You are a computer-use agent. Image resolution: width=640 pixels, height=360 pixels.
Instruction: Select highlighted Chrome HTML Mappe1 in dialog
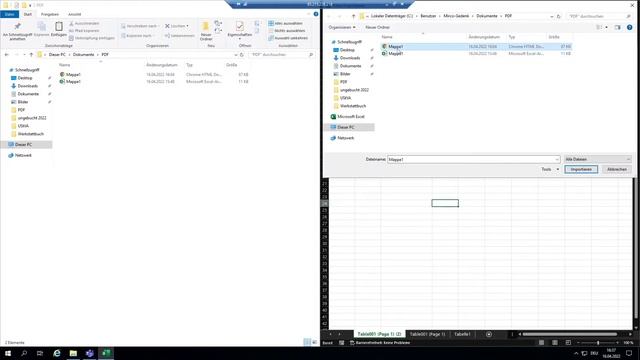[x=476, y=47]
